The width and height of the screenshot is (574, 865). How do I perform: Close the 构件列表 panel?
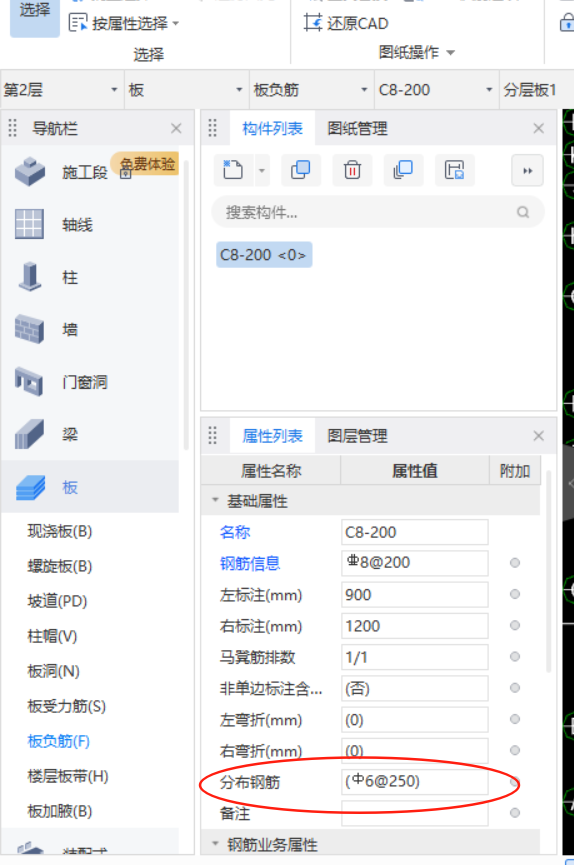click(539, 129)
